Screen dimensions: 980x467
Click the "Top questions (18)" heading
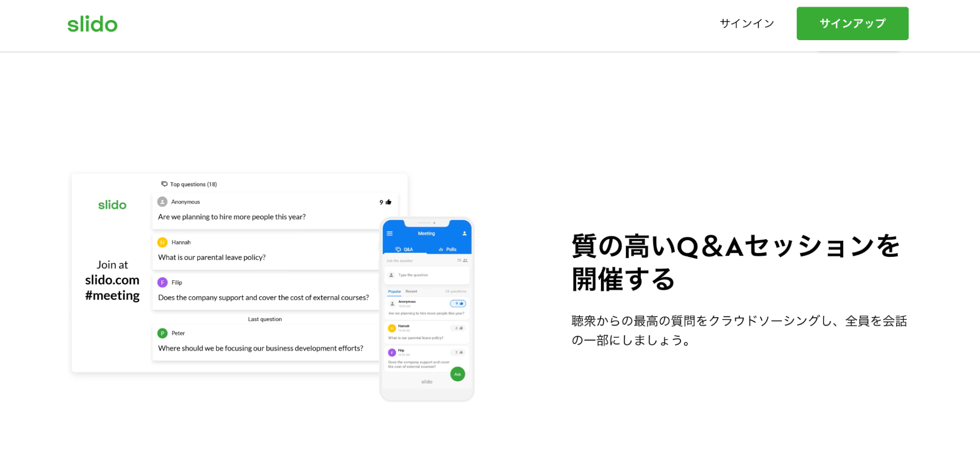tap(193, 184)
